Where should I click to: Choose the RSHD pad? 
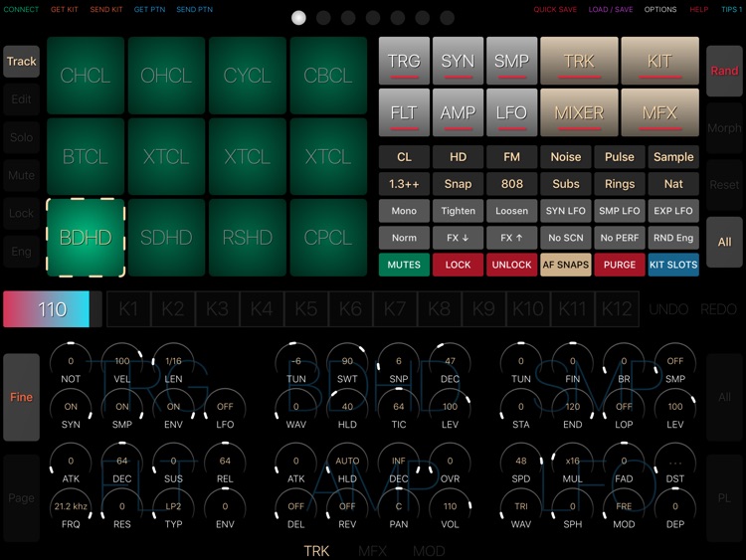coord(247,238)
